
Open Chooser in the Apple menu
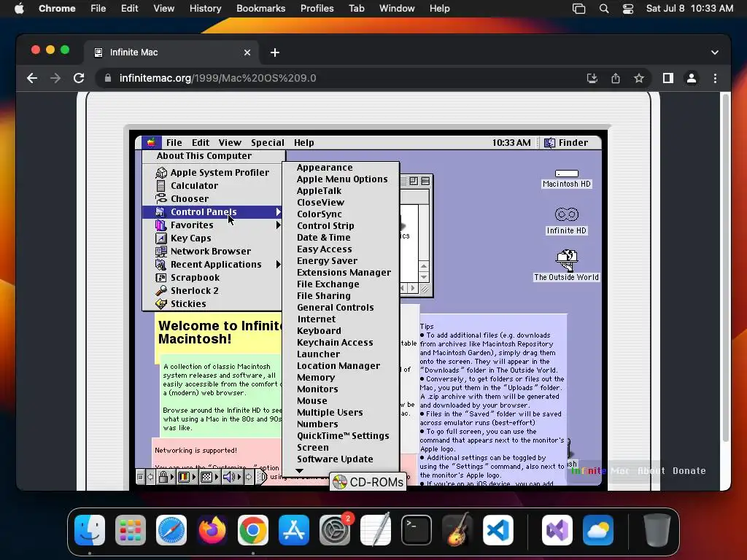point(212,198)
